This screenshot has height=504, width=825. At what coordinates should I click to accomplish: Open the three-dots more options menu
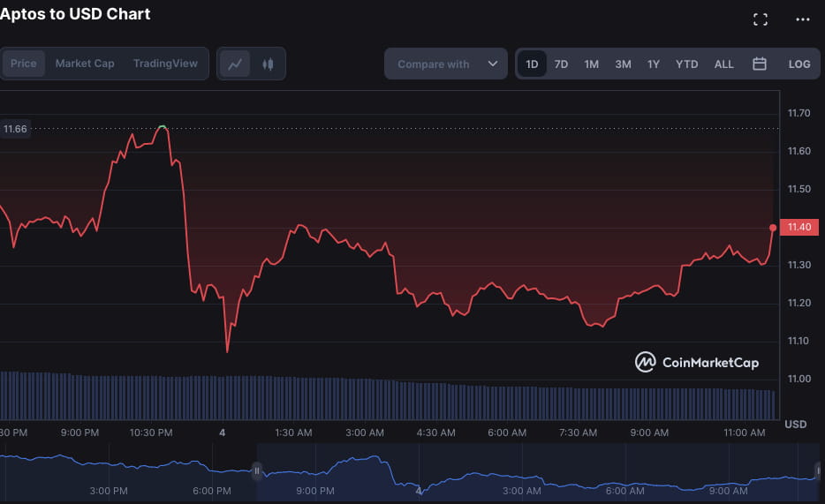coord(802,19)
